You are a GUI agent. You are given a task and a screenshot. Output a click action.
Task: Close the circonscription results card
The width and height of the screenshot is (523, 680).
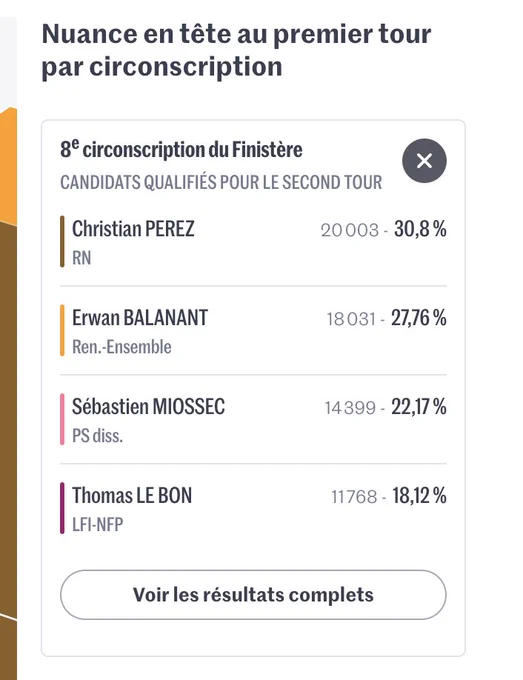(x=424, y=160)
